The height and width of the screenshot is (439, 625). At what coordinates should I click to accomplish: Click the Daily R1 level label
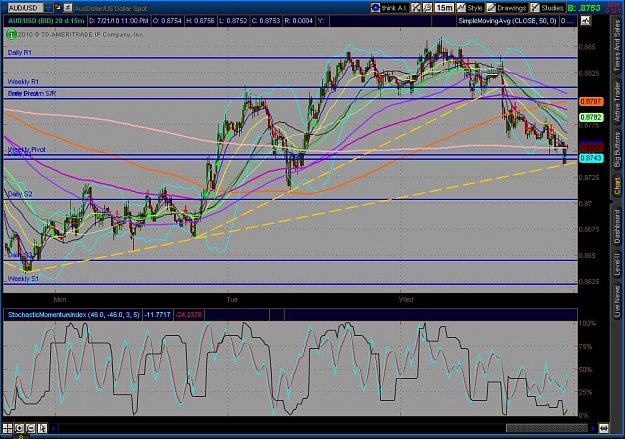(x=20, y=53)
